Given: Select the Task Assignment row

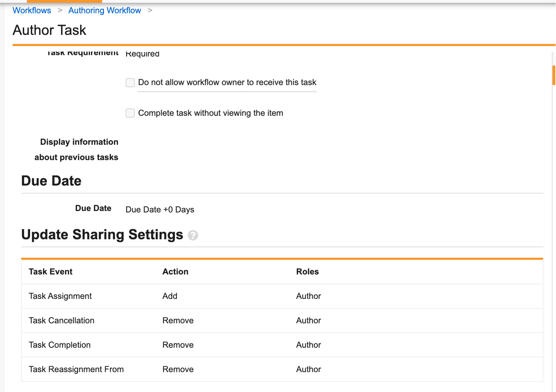Looking at the screenshot, I should (x=60, y=296).
